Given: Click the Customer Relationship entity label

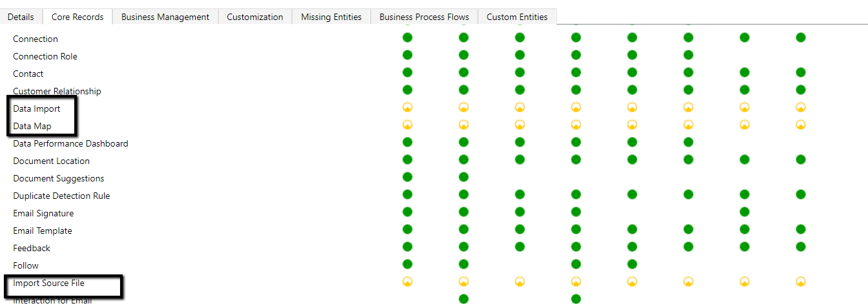Looking at the screenshot, I should [x=57, y=91].
